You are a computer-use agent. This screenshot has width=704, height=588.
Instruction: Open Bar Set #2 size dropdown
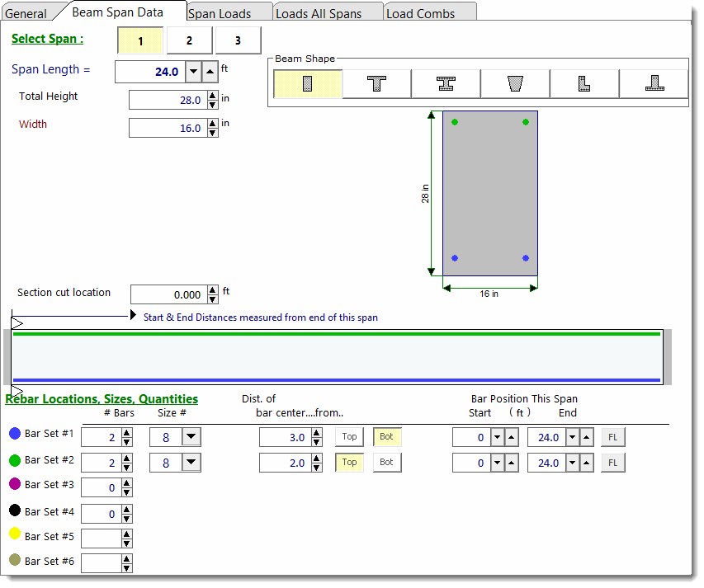(x=191, y=463)
